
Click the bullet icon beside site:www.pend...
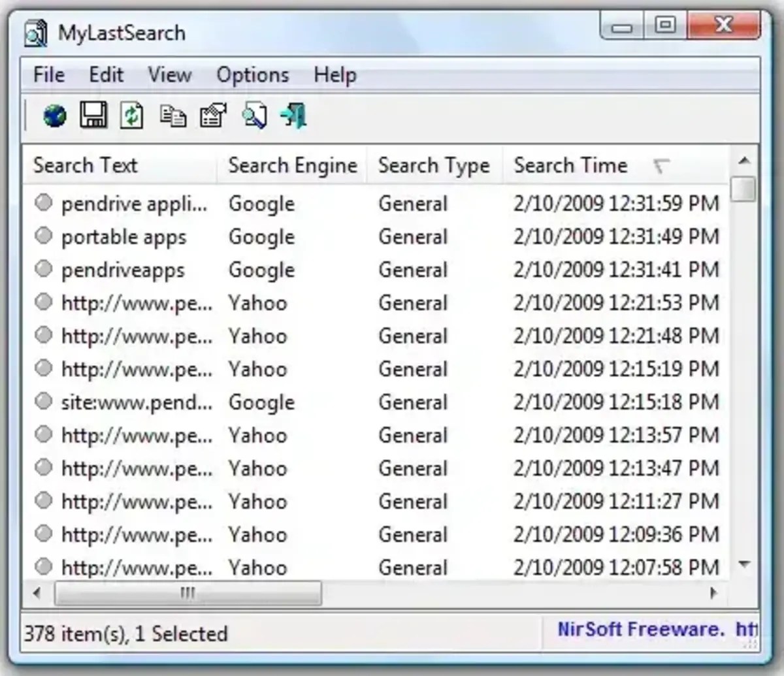coord(43,400)
